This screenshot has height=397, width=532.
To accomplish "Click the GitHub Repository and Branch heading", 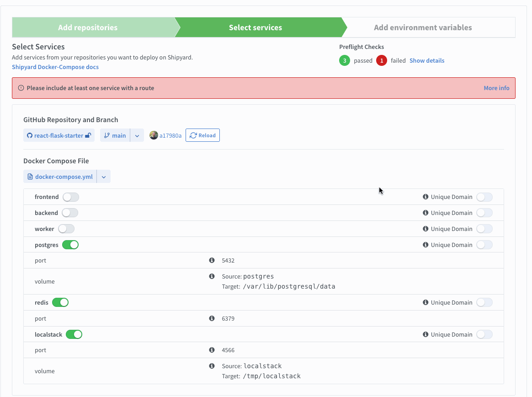I will click(x=70, y=120).
